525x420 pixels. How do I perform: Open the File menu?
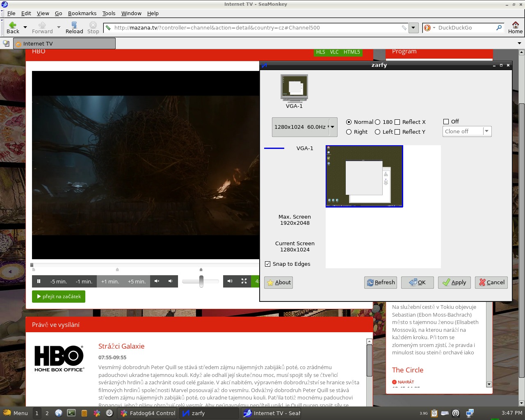(11, 13)
